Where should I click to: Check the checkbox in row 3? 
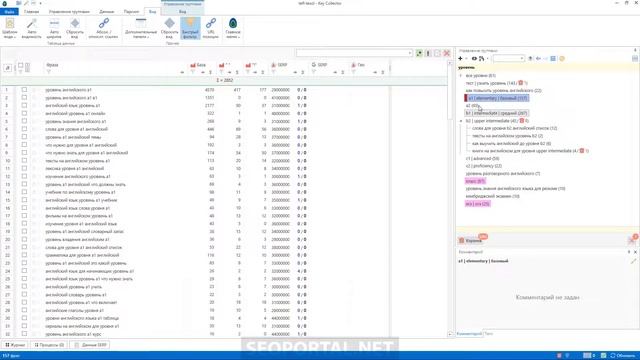pos(24,105)
